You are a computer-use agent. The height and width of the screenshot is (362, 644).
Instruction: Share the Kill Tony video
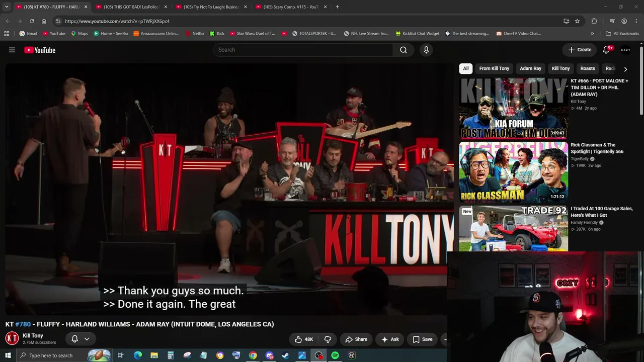coord(356,339)
